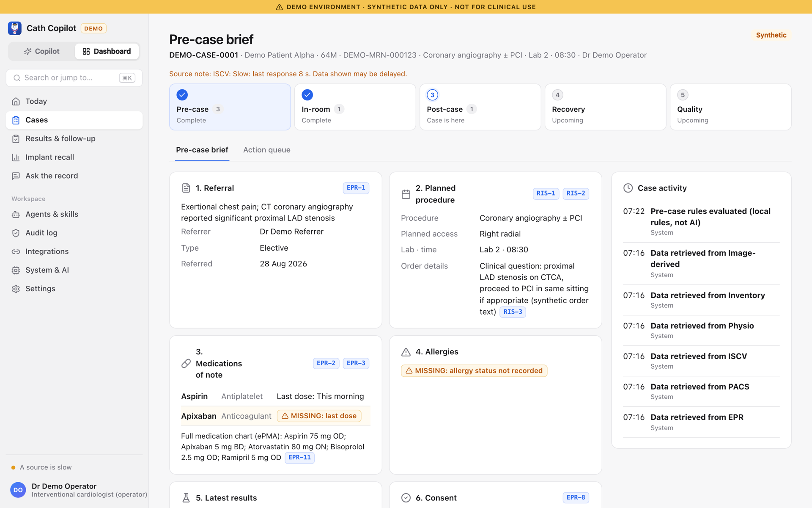
Task: Select the Pre-case stage card
Action: 230,107
